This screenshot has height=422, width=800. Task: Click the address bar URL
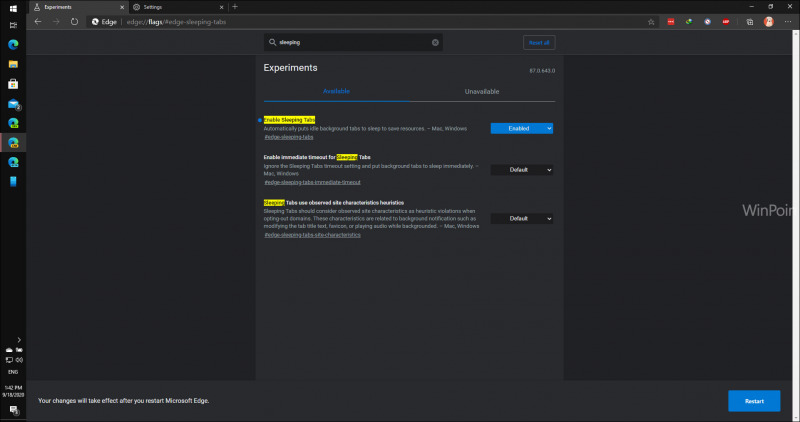tap(176, 22)
